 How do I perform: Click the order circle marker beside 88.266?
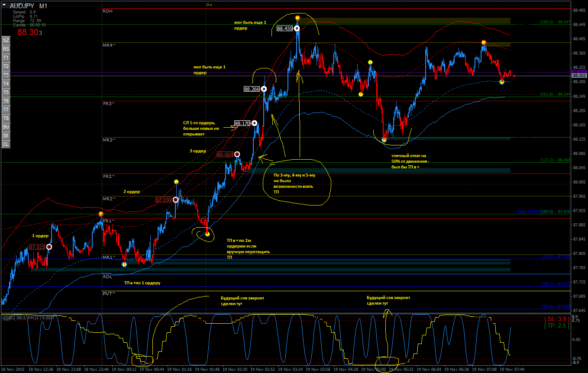pyautogui.click(x=264, y=89)
